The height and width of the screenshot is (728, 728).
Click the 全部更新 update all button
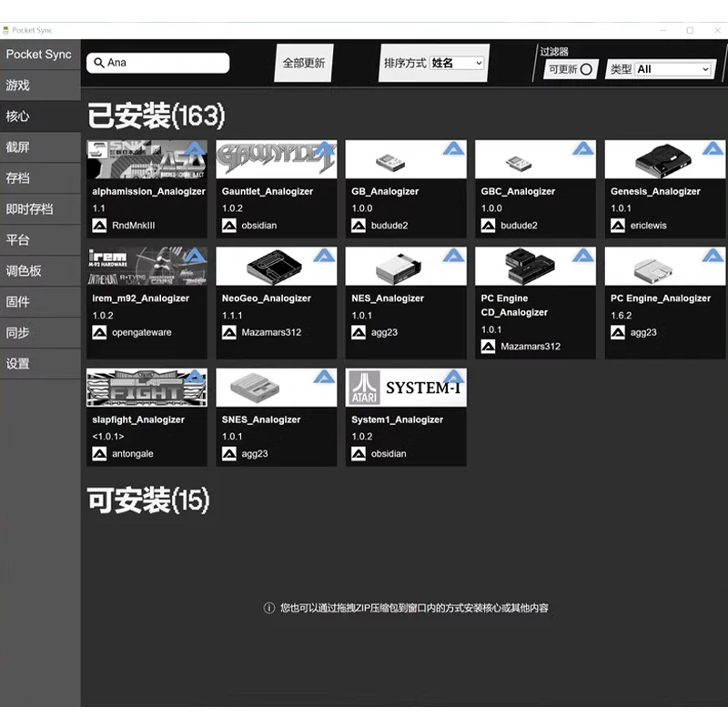tap(304, 63)
